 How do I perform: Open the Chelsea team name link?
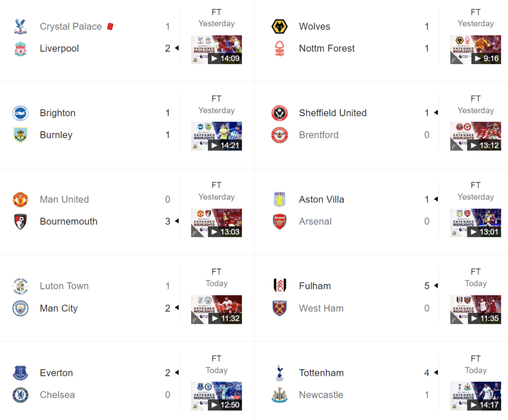point(57,395)
